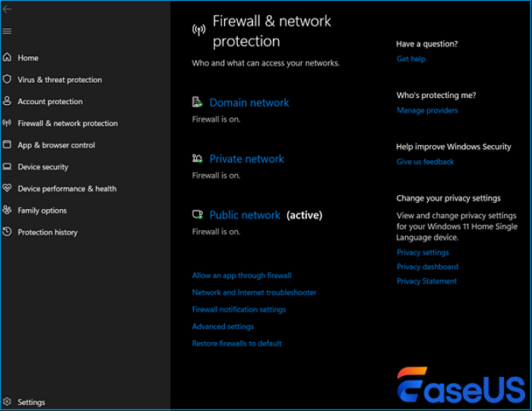Click the Virus & threat protection shield icon
Screen dimensions: 532x411
[8, 80]
